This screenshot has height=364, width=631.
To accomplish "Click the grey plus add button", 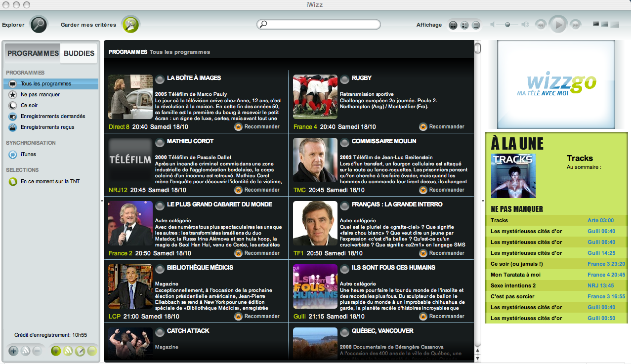I will pos(13,351).
